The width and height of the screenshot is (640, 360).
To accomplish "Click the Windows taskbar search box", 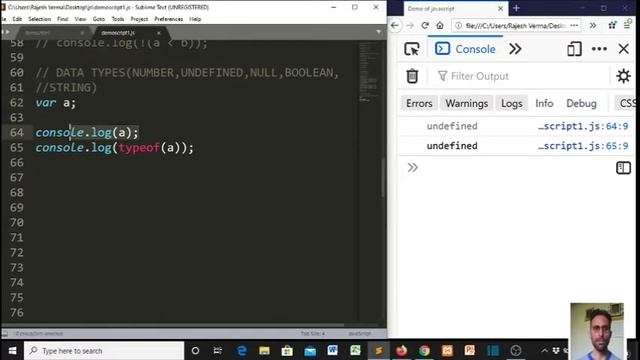I will tap(104, 351).
